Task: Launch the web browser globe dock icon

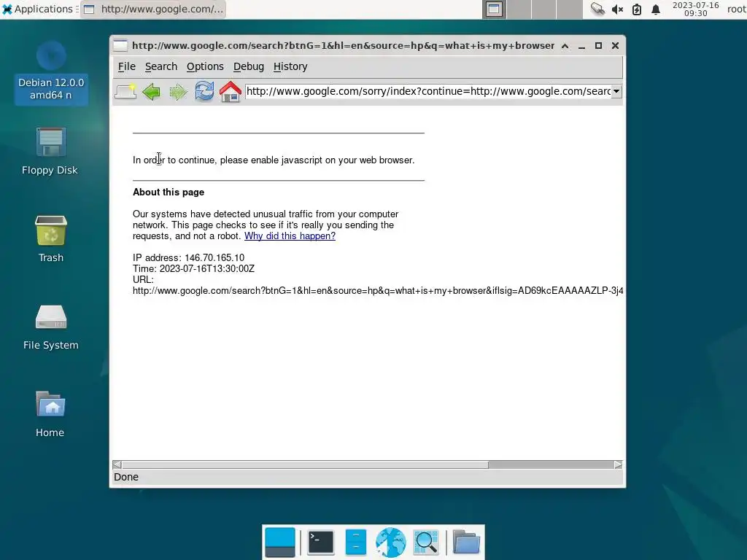Action: coord(390,542)
